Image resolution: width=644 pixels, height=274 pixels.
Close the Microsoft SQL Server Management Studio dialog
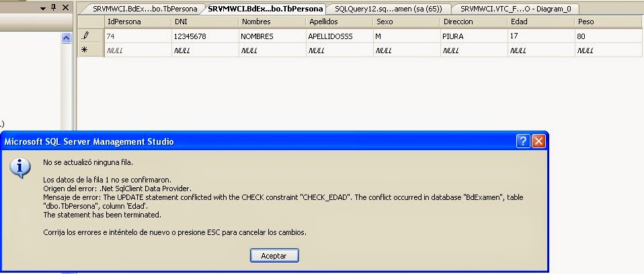pos(538,141)
